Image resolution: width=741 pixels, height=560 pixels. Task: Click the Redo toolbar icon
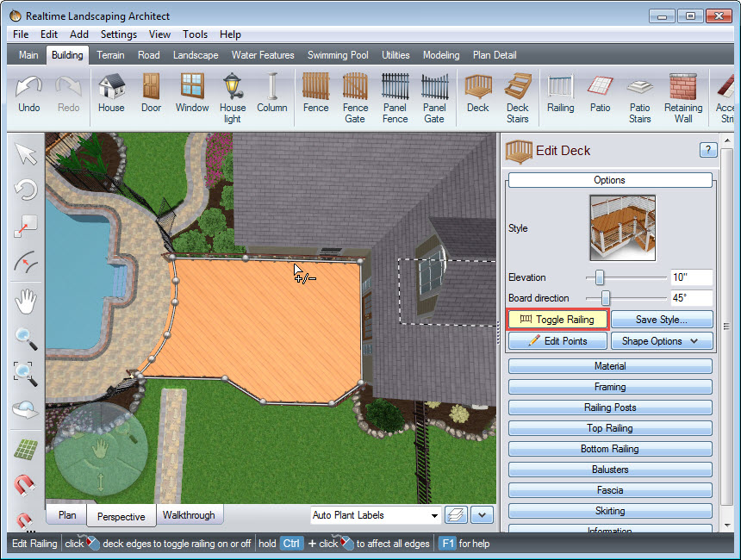pos(69,94)
